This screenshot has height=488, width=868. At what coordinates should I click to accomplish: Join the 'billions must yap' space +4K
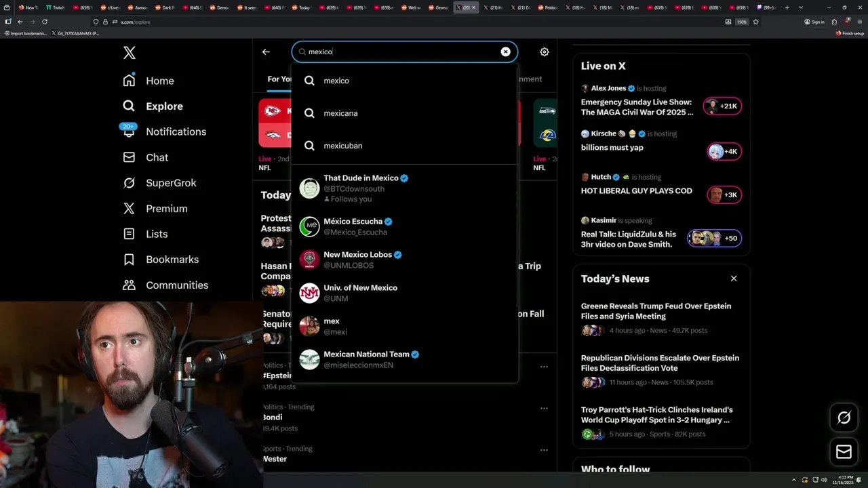tap(724, 151)
